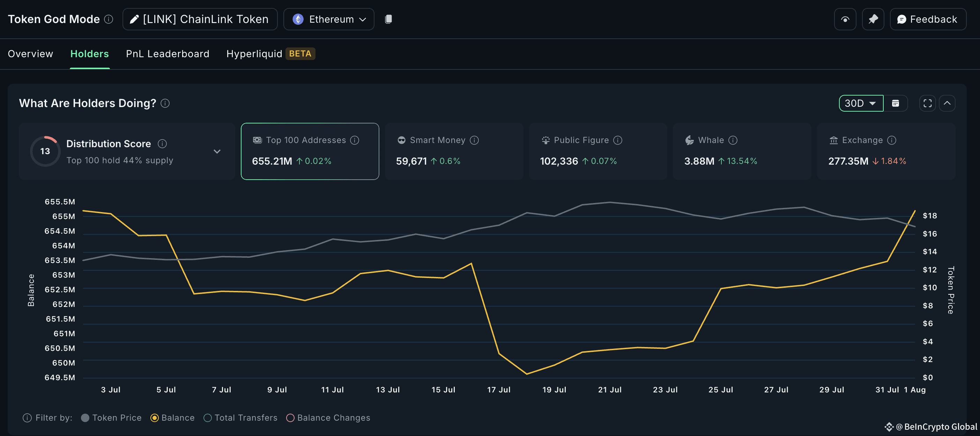980x436 pixels.
Task: Click the '655.5M' balance axis label
Action: point(60,202)
